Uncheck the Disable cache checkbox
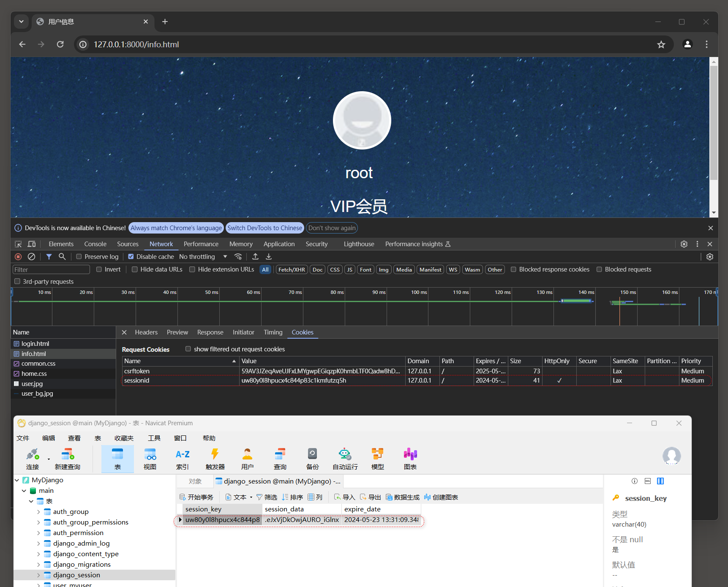The height and width of the screenshot is (587, 728). click(131, 257)
